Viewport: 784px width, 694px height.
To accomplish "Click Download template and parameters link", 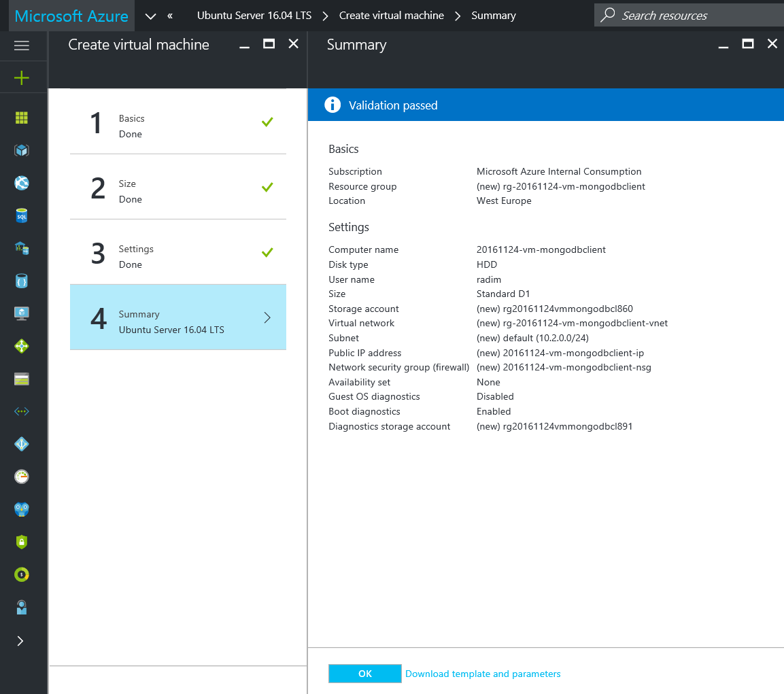I will coord(483,674).
